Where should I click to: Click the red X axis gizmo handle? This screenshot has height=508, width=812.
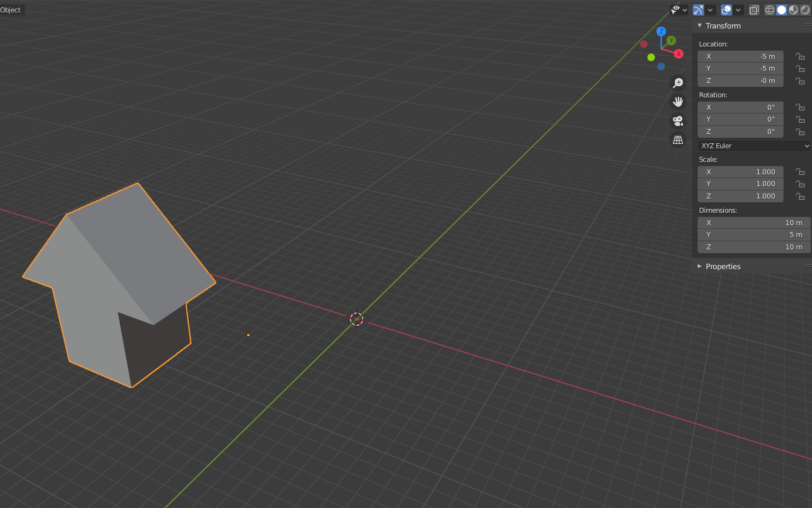click(679, 54)
